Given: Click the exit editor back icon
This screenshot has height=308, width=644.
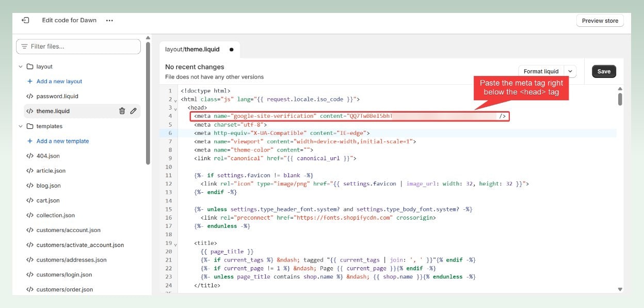Looking at the screenshot, I should 25,20.
